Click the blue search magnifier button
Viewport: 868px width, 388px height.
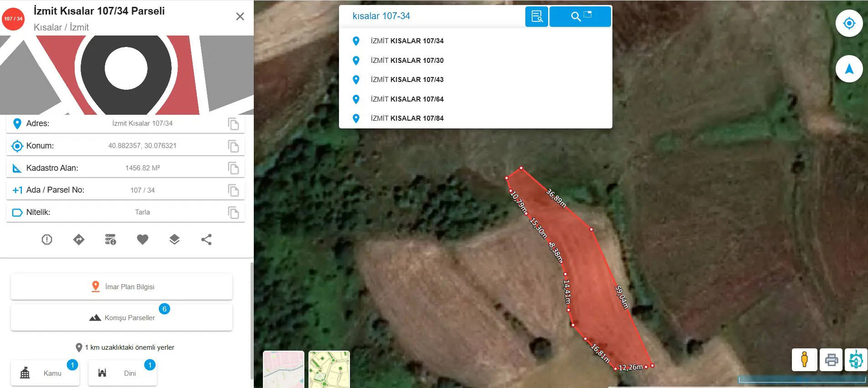point(580,16)
